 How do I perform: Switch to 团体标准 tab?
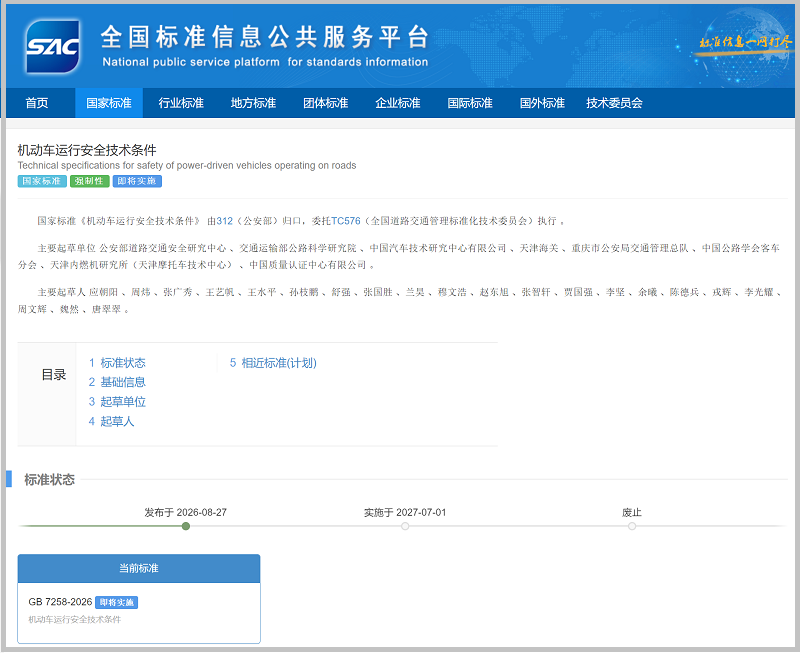tap(326, 103)
